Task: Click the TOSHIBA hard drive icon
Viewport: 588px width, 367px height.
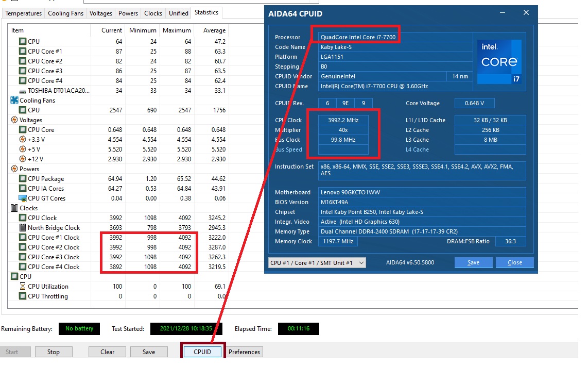Action: pyautogui.click(x=23, y=91)
